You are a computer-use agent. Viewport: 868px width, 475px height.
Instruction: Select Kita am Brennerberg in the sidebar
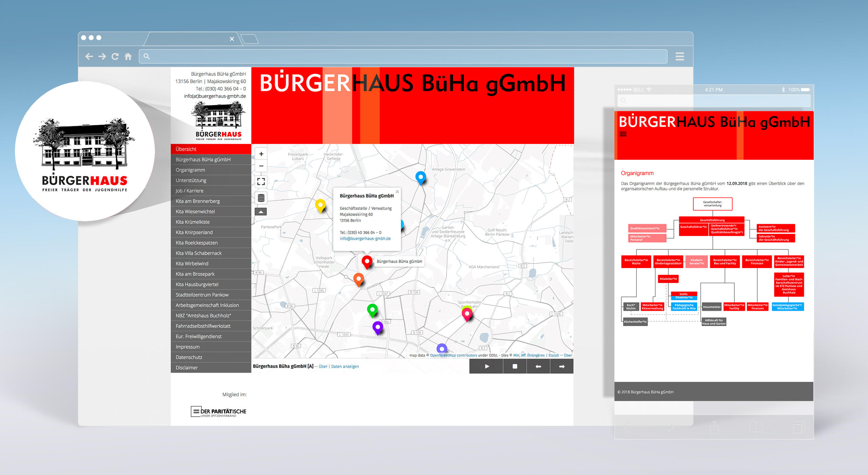click(198, 201)
